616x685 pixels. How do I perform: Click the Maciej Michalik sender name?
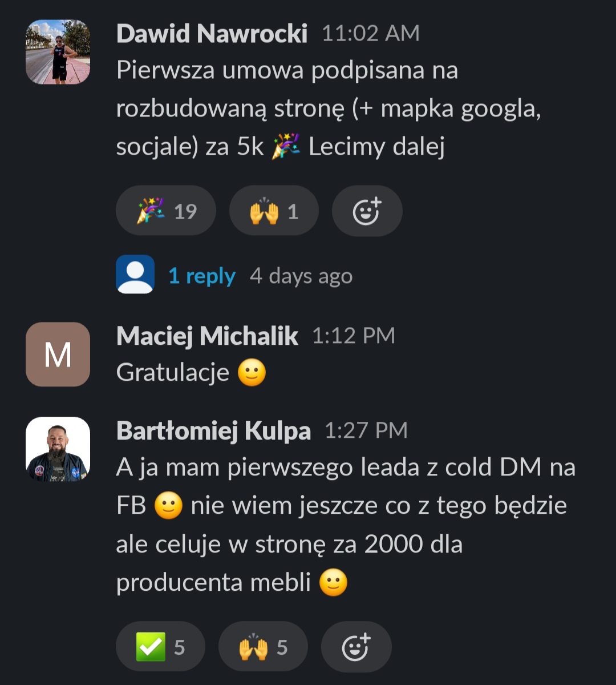pyautogui.click(x=207, y=337)
